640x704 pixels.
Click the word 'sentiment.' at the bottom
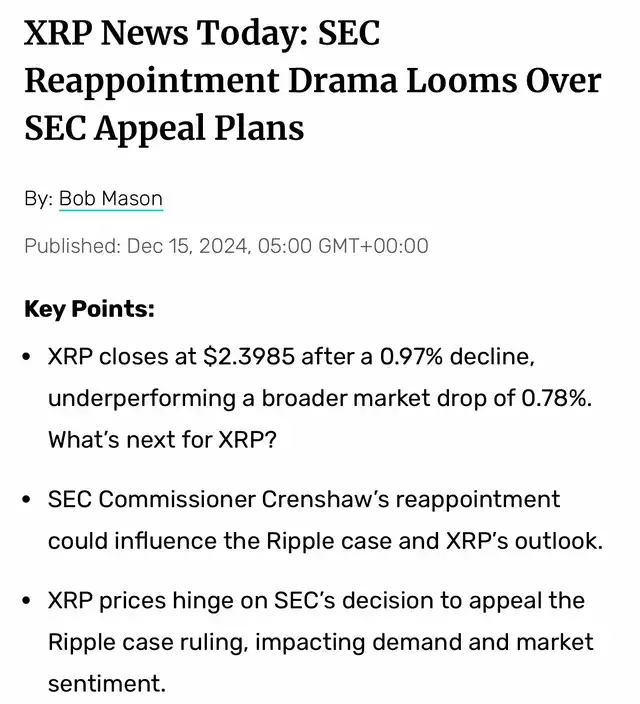(105, 683)
